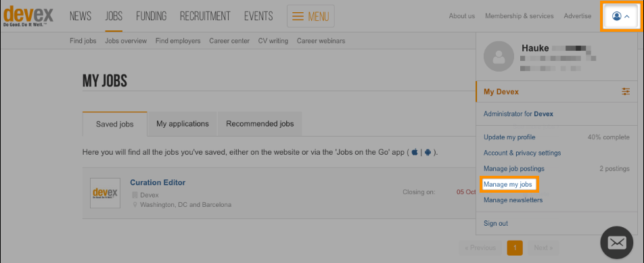Screen dimensions: 644x263
Task: Open Career webinars subnav link
Action: click(x=321, y=41)
